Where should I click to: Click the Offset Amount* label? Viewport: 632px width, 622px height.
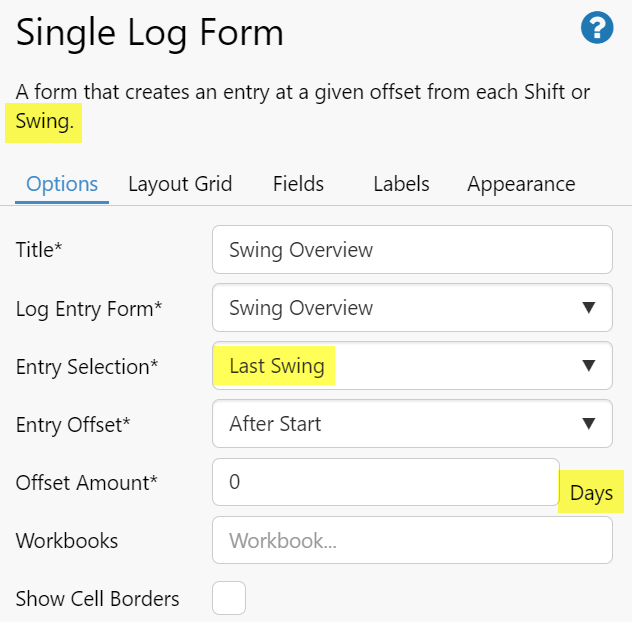click(x=87, y=482)
